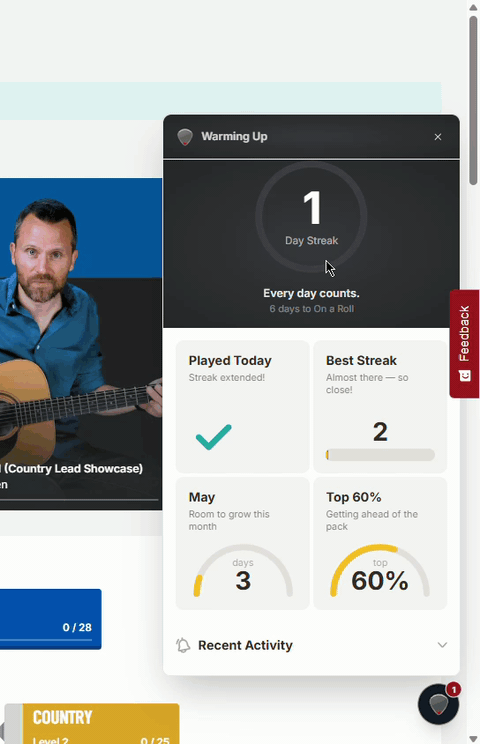Click the scrollbar down arrow
The width and height of the screenshot is (480, 744).
point(473,738)
